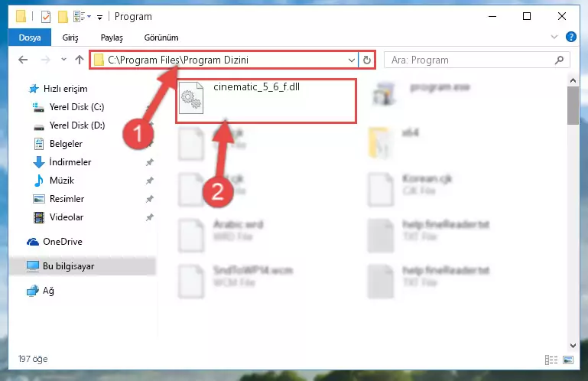Click the Back navigation arrow

pyautogui.click(x=23, y=60)
